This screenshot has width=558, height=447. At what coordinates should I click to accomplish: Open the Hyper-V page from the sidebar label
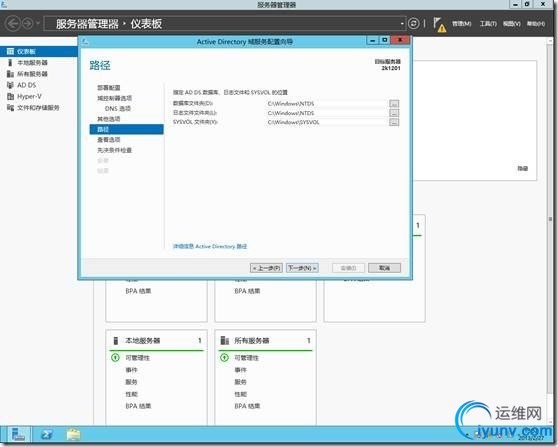coord(30,96)
